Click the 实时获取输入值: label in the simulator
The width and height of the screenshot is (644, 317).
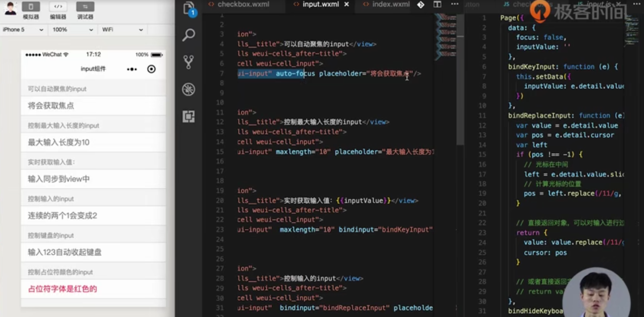click(x=51, y=162)
